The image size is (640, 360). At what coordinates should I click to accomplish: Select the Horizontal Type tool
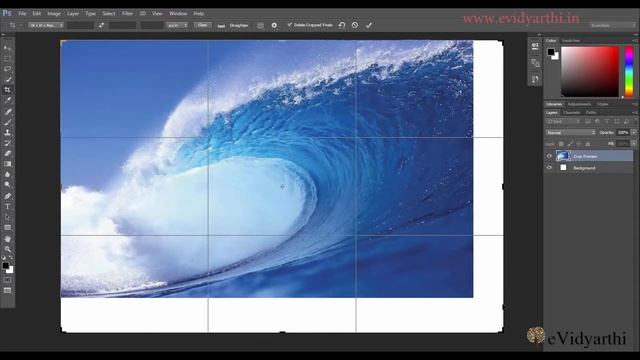[x=7, y=207]
